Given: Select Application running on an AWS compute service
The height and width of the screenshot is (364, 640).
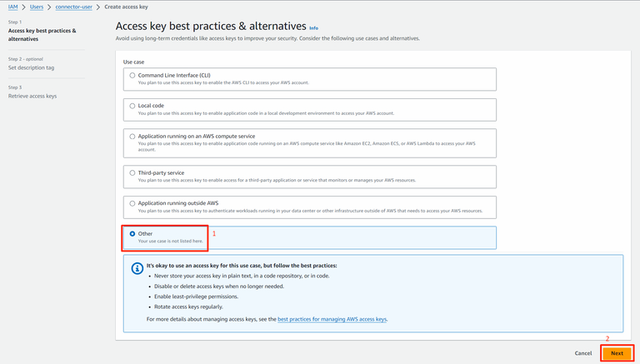Looking at the screenshot, I should [132, 136].
